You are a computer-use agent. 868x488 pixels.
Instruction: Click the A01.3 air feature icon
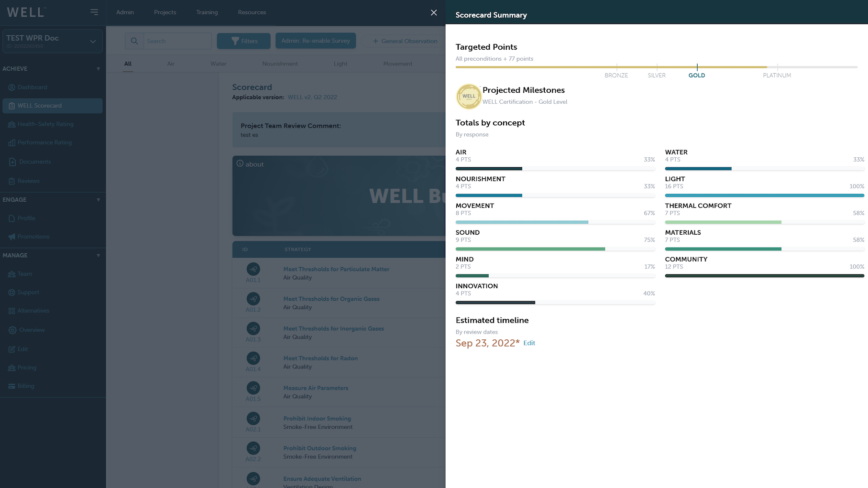coord(253,328)
